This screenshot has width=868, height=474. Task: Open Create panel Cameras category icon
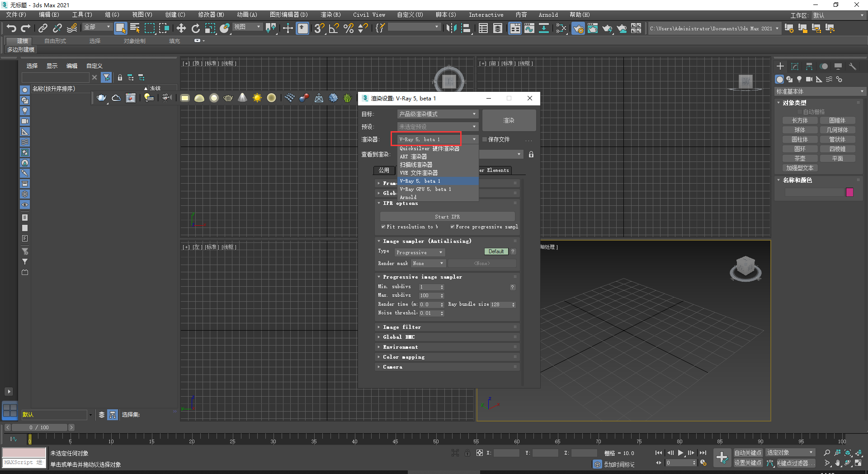pyautogui.click(x=809, y=79)
